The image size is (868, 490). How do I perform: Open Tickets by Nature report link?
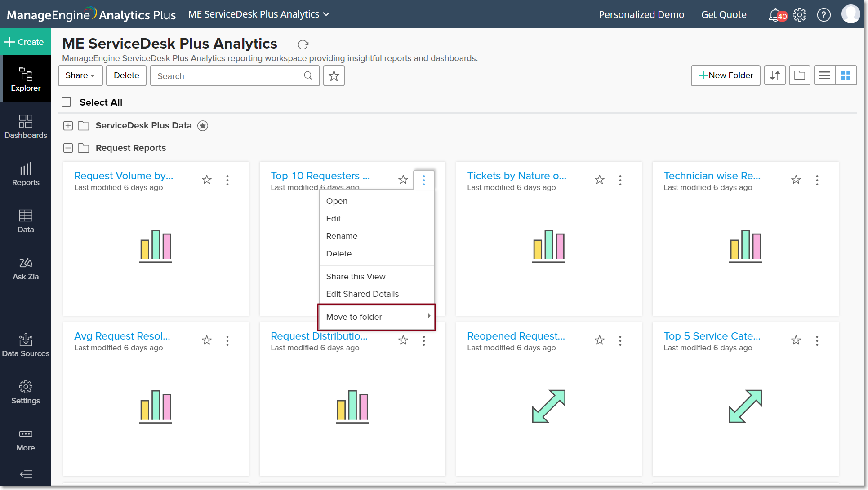(516, 176)
